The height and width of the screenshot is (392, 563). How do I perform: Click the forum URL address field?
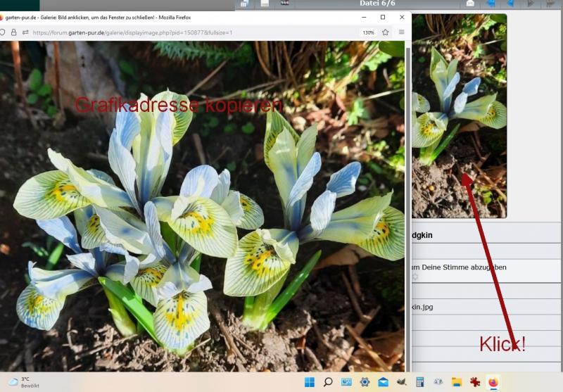[176, 32]
